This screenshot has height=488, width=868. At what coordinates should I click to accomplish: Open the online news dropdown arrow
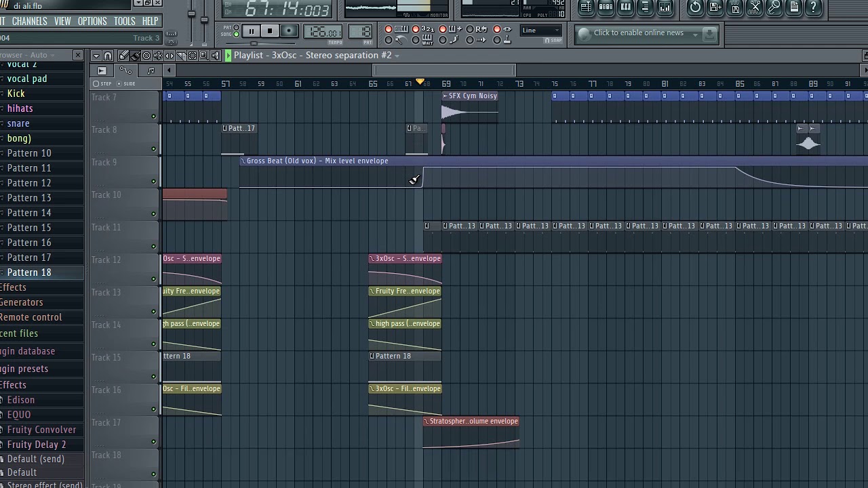point(695,34)
